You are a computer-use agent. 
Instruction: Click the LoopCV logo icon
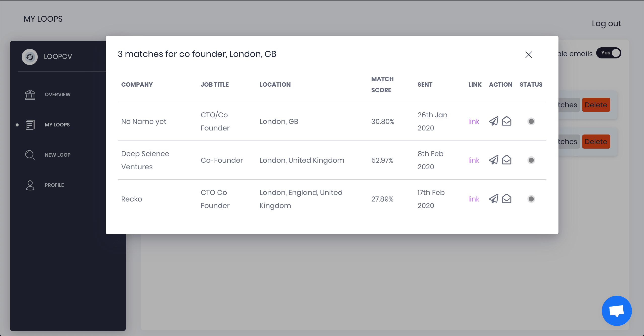click(x=30, y=56)
